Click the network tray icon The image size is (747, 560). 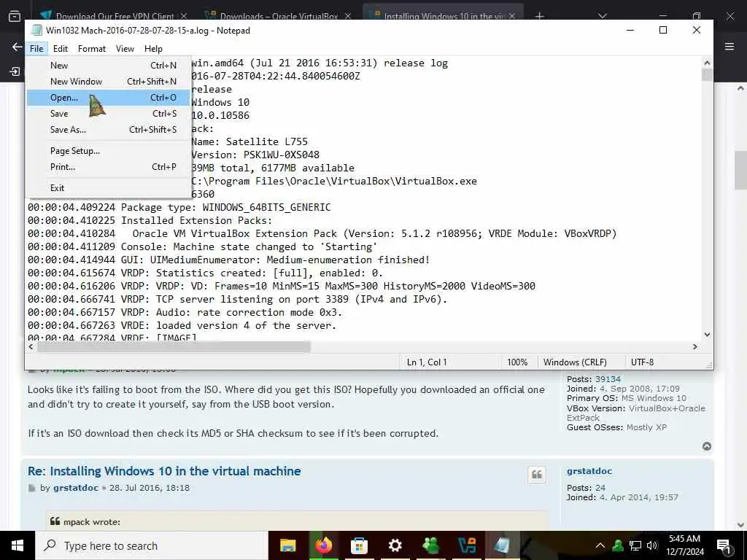pos(635,545)
